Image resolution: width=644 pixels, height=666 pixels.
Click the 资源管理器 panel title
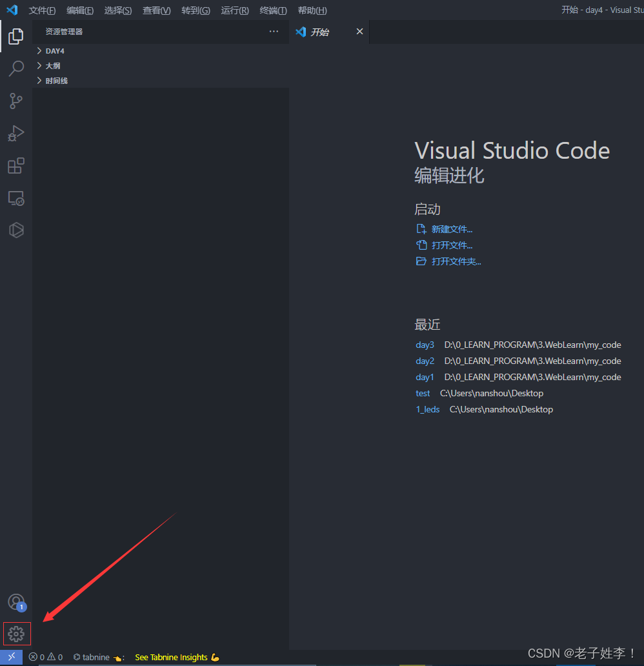(x=64, y=32)
